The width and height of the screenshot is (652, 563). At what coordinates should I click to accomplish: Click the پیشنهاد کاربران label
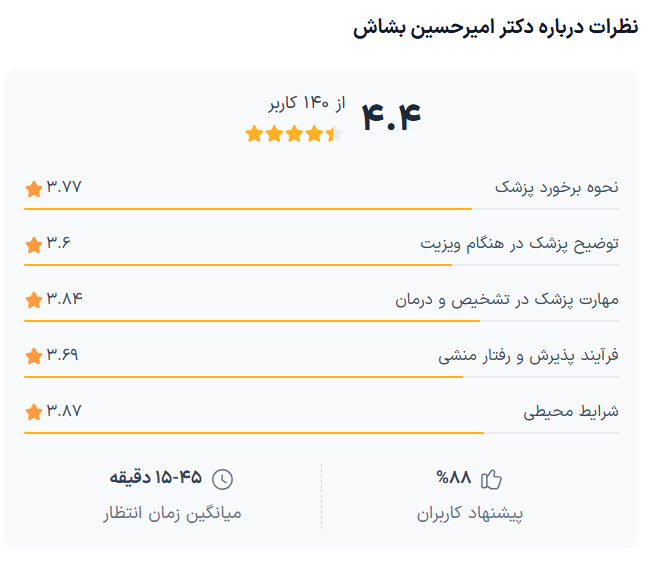pyautogui.click(x=470, y=514)
